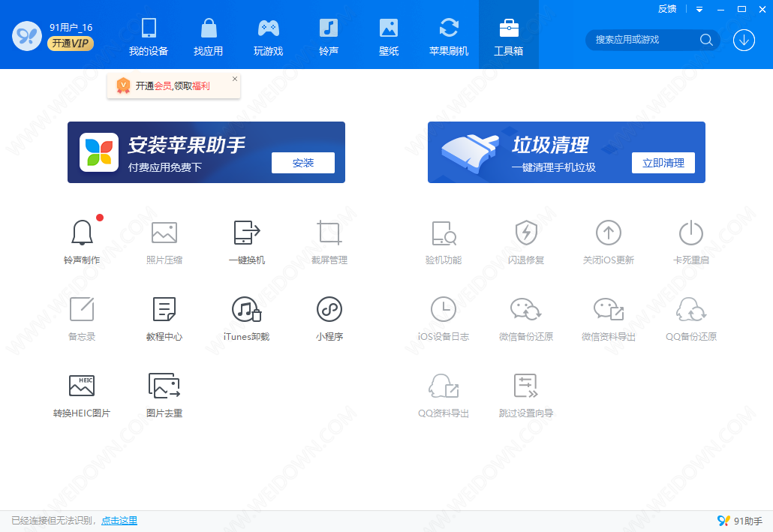Click the 已经连接但无法识别 status text
Viewport: 773px width, 532px height.
[x=53, y=521]
